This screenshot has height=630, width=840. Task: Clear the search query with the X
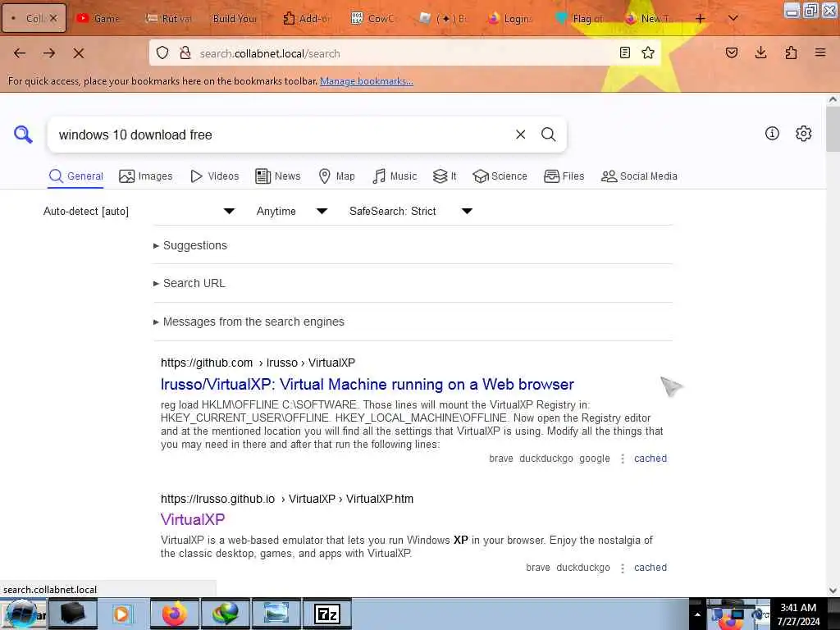[520, 135]
